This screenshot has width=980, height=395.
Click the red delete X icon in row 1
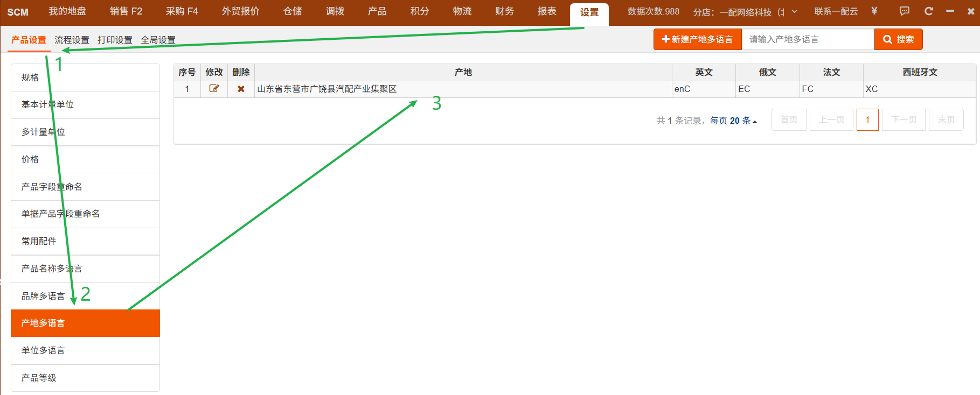click(241, 89)
